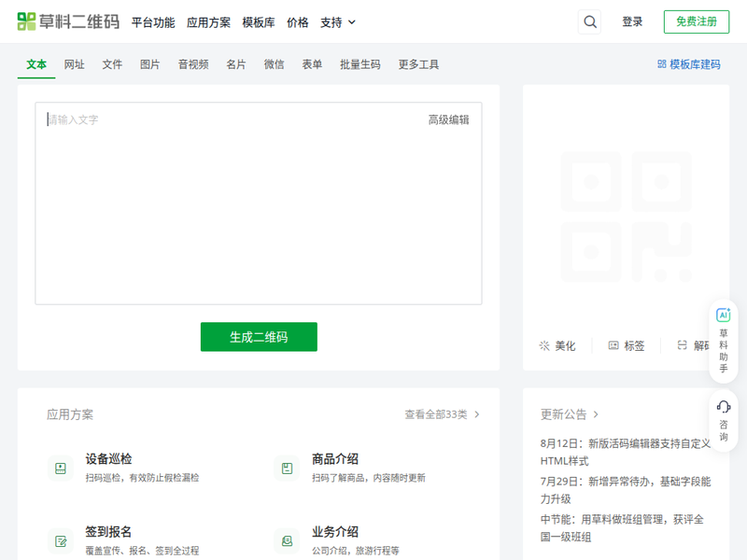Open the 中节能 announcement

pos(622,528)
